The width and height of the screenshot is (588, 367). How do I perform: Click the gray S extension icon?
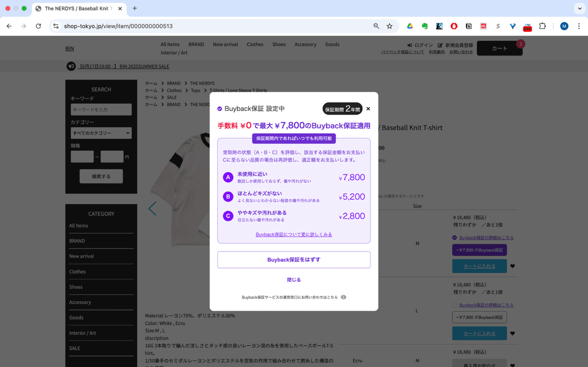click(x=498, y=26)
